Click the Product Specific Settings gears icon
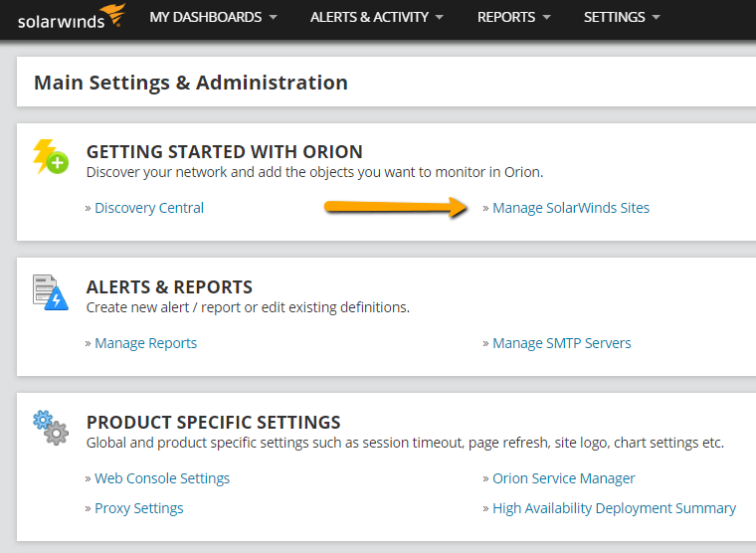Image resolution: width=756 pixels, height=553 pixels. tap(51, 428)
